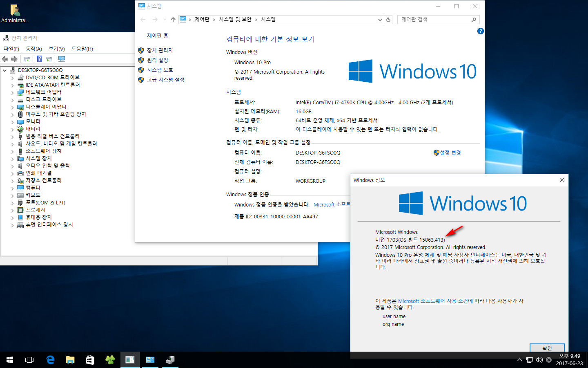Viewport: 588px width, 368px height.
Task: Click the blue Help icon in Device Manager toolbar
Action: point(40,59)
